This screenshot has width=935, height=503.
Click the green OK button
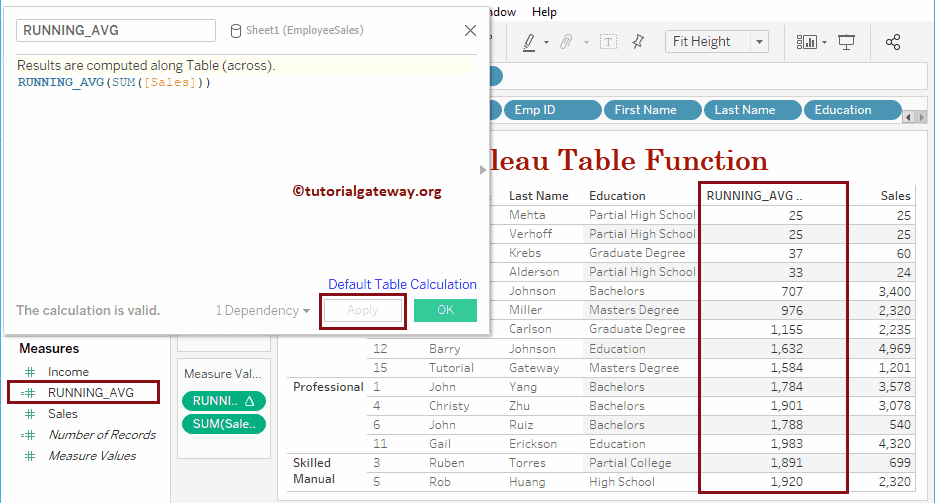click(x=445, y=310)
